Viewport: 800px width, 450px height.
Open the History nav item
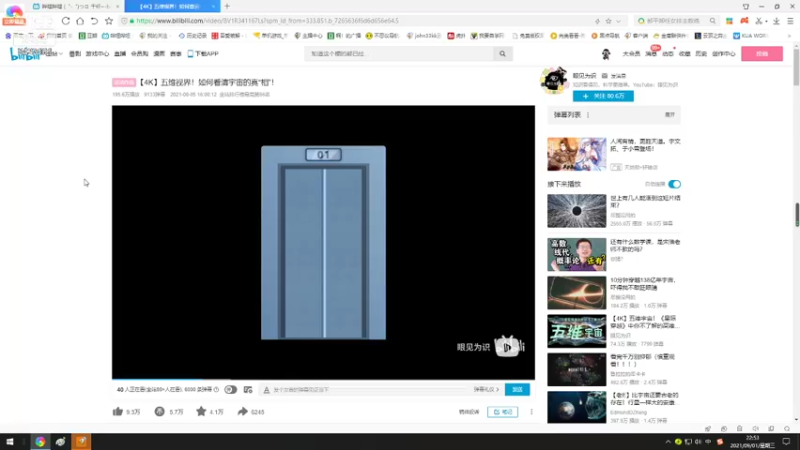pyautogui.click(x=701, y=54)
